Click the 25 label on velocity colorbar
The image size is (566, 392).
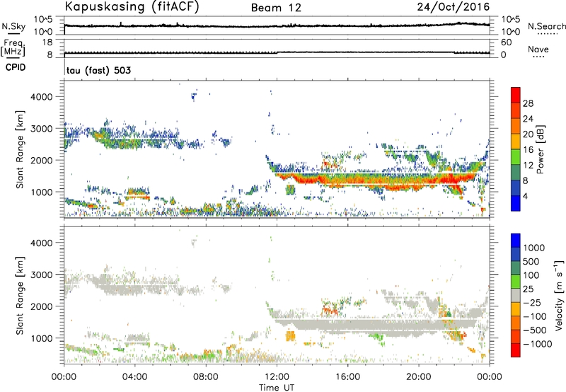coord(528,289)
